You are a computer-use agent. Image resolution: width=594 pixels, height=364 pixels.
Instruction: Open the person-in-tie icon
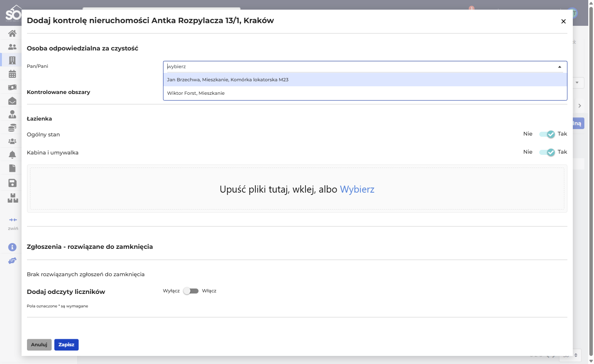point(12,114)
